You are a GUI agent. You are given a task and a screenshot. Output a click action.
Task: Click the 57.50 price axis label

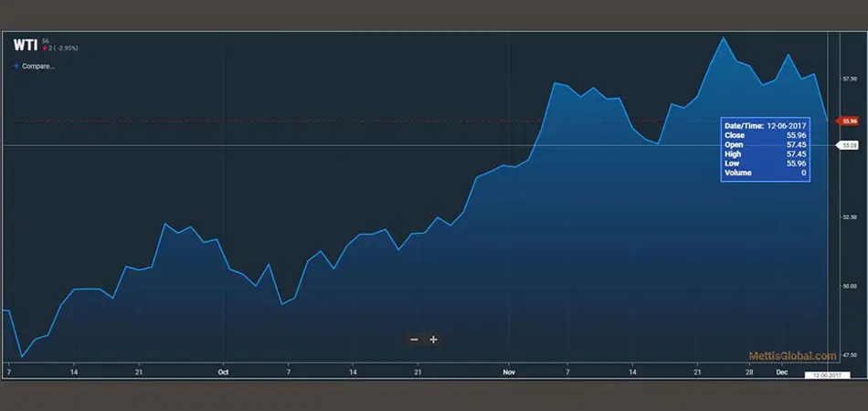pyautogui.click(x=849, y=79)
